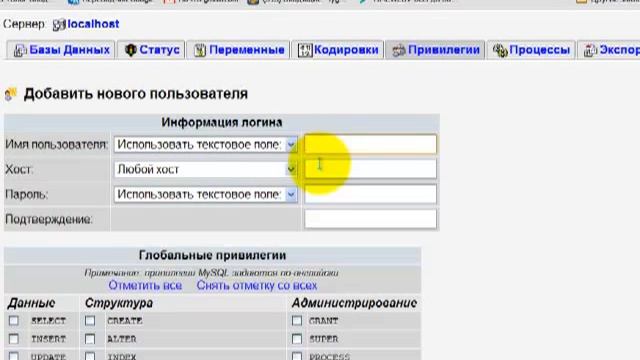Check the CREATE privilege checkbox

point(90,320)
